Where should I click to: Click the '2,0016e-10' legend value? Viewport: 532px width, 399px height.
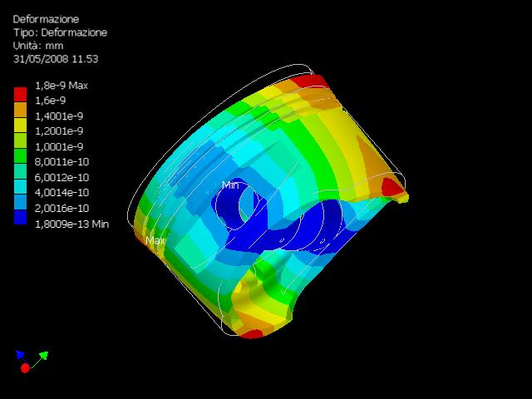click(x=62, y=209)
